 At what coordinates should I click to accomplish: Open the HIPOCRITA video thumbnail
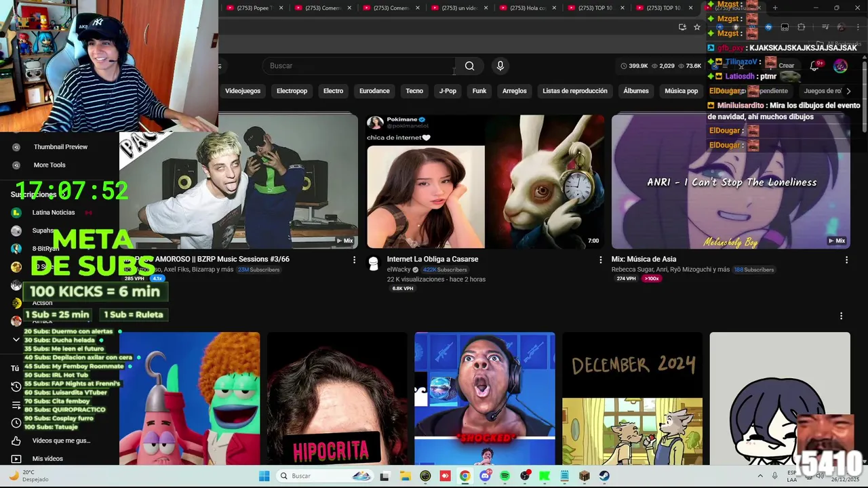(x=337, y=399)
